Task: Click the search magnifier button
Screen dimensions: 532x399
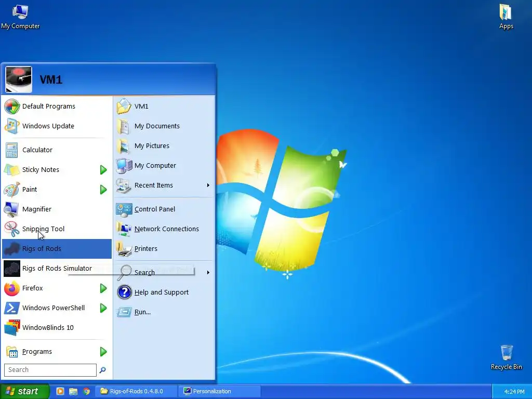Action: 102,370
